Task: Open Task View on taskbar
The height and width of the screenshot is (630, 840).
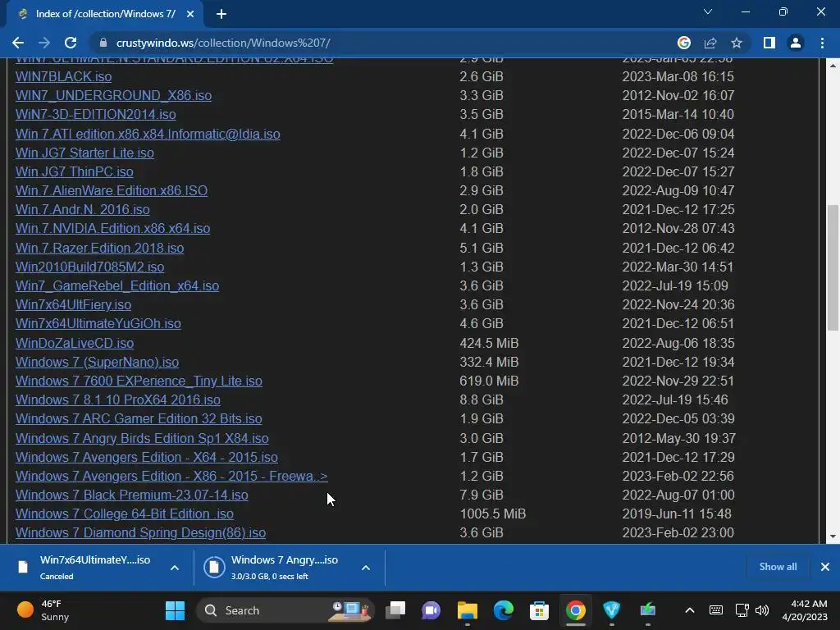Action: click(396, 610)
